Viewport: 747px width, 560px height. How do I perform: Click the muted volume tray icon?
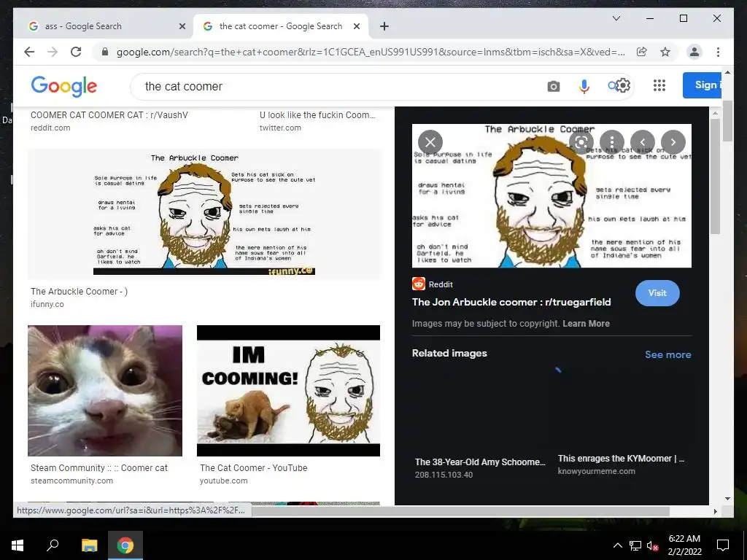(653, 545)
